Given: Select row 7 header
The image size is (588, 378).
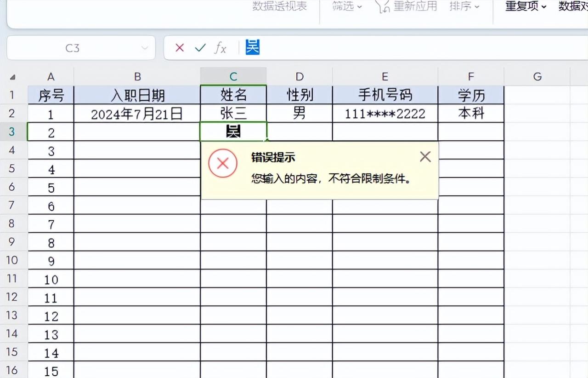Looking at the screenshot, I should coord(12,205).
